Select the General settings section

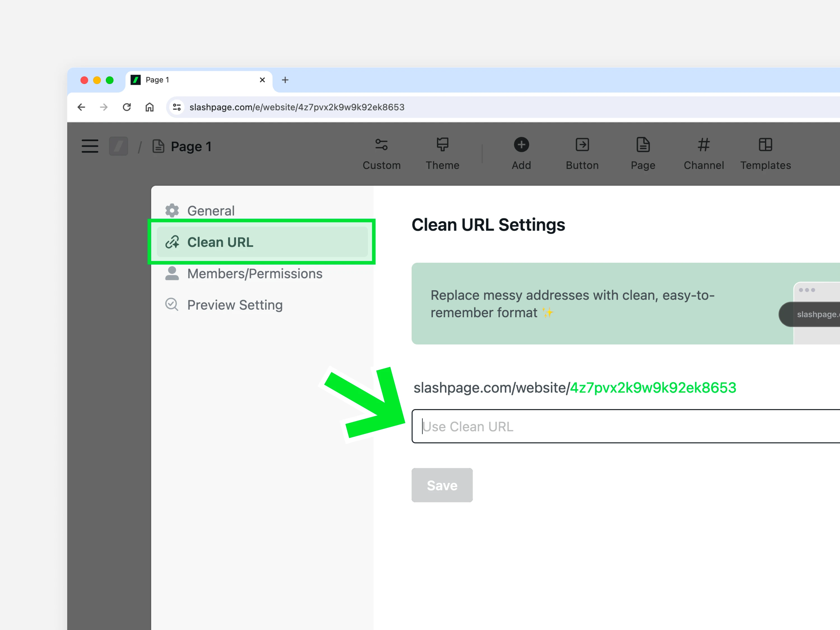(262, 211)
